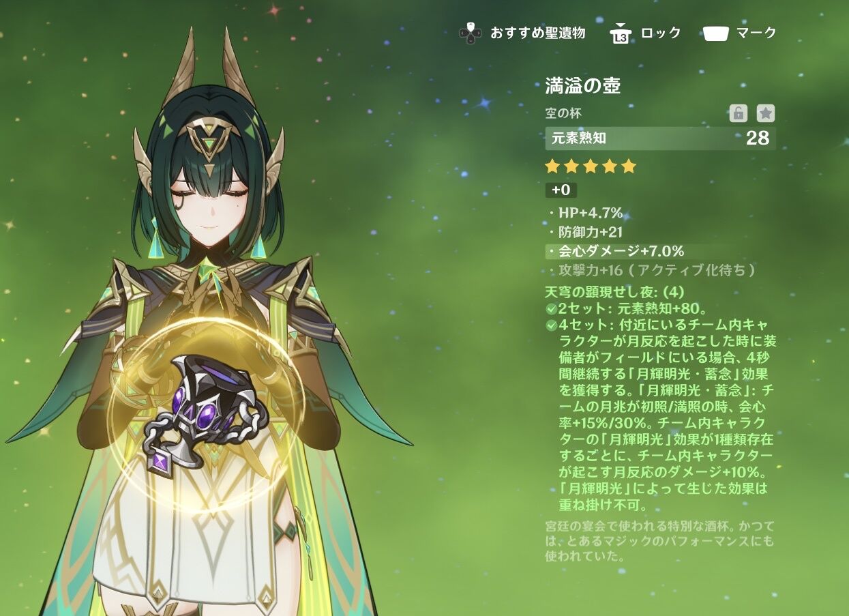Image resolution: width=849 pixels, height=616 pixels.
Task: Click the white touchpad mark icon
Action: [715, 33]
